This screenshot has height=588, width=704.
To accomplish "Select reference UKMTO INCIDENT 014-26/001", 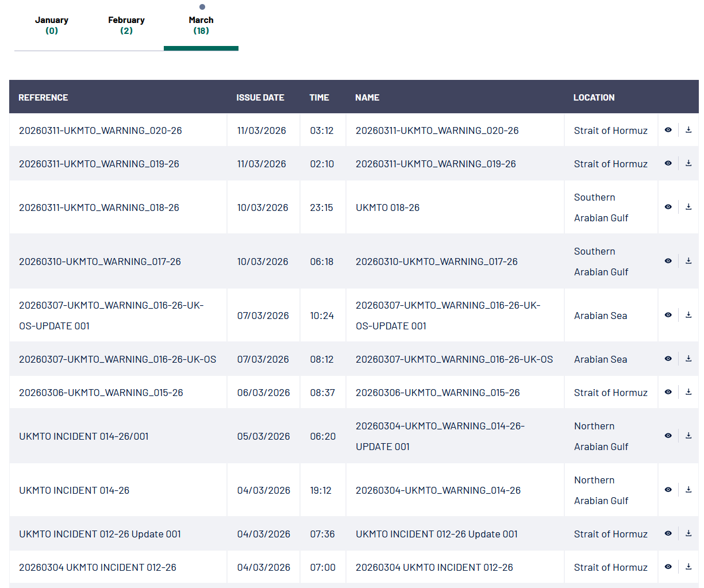I will (84, 436).
